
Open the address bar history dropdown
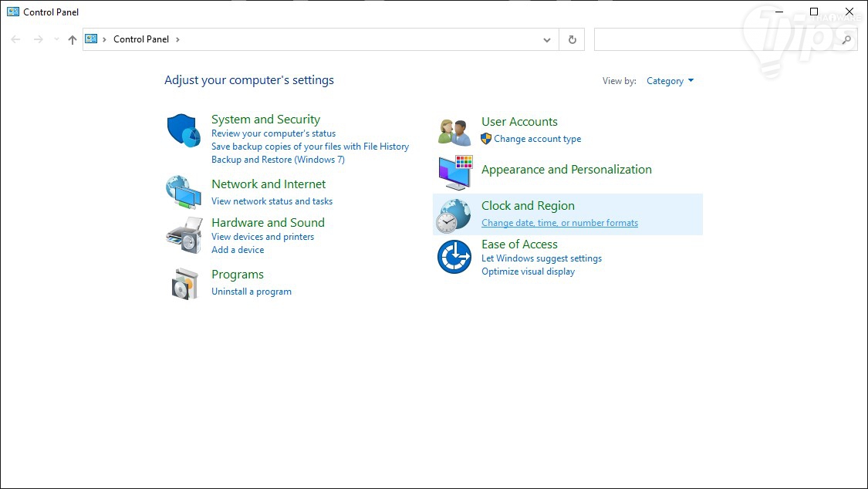pos(547,39)
